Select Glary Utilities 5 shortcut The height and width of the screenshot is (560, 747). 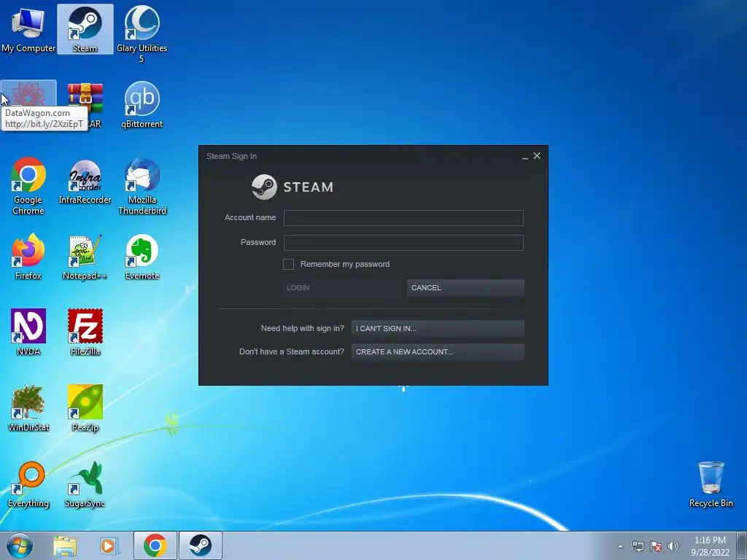tap(142, 34)
